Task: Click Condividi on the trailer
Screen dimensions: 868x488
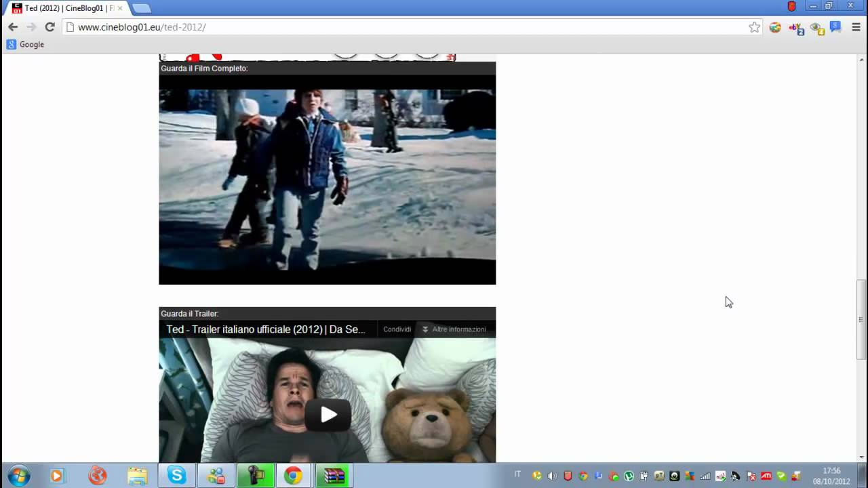Action: point(397,329)
